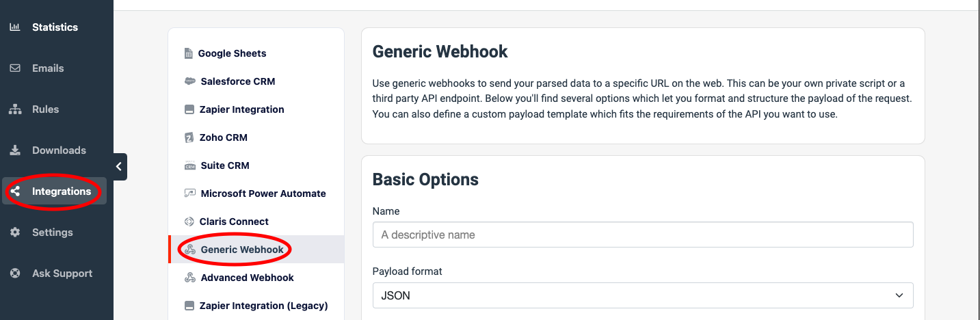
Task: Click the Integrations share icon
Action: pyautogui.click(x=15, y=191)
